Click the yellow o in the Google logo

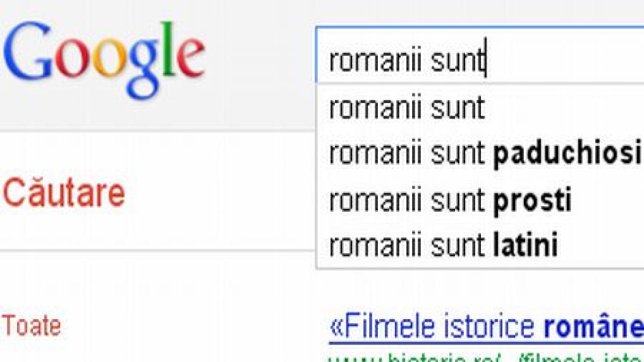tap(109, 56)
